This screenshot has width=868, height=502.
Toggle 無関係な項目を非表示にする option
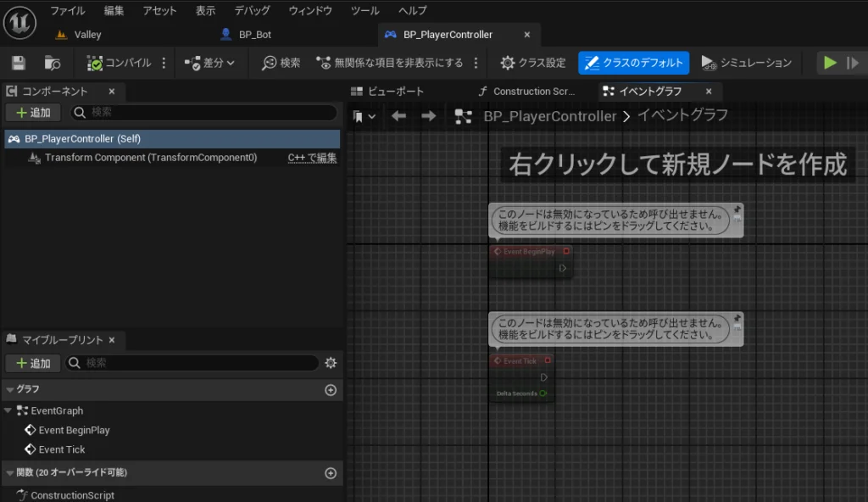tap(390, 63)
